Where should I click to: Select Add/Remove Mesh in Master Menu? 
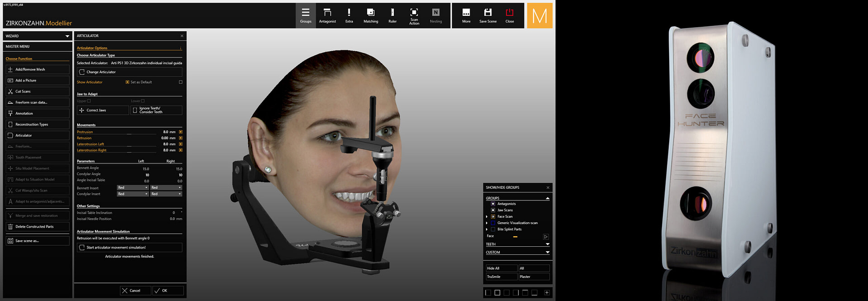pyautogui.click(x=38, y=69)
